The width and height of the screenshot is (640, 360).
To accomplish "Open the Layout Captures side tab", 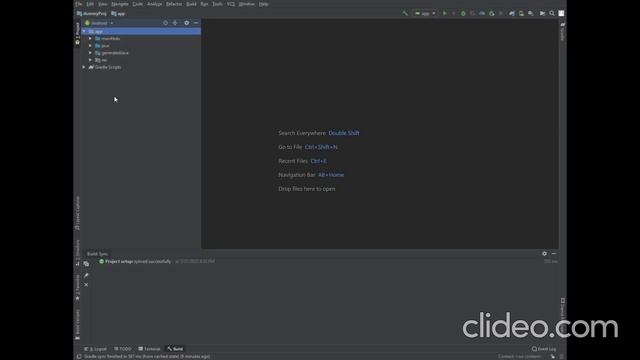I will 77,213.
